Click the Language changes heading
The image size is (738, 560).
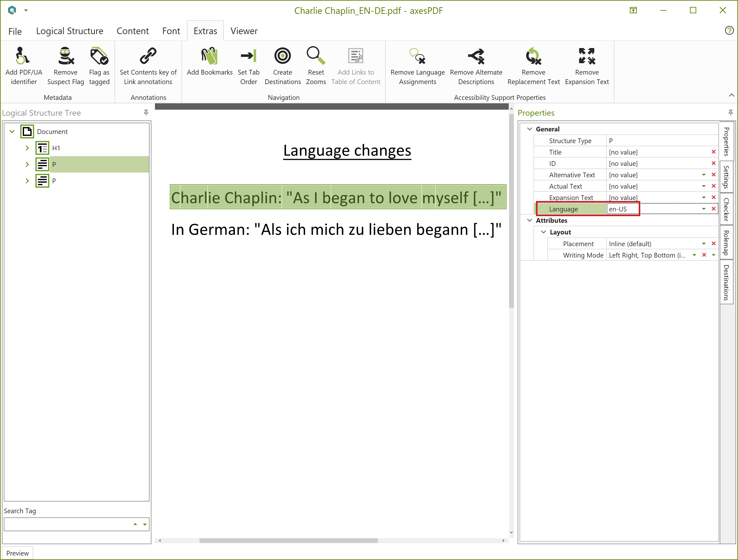347,150
